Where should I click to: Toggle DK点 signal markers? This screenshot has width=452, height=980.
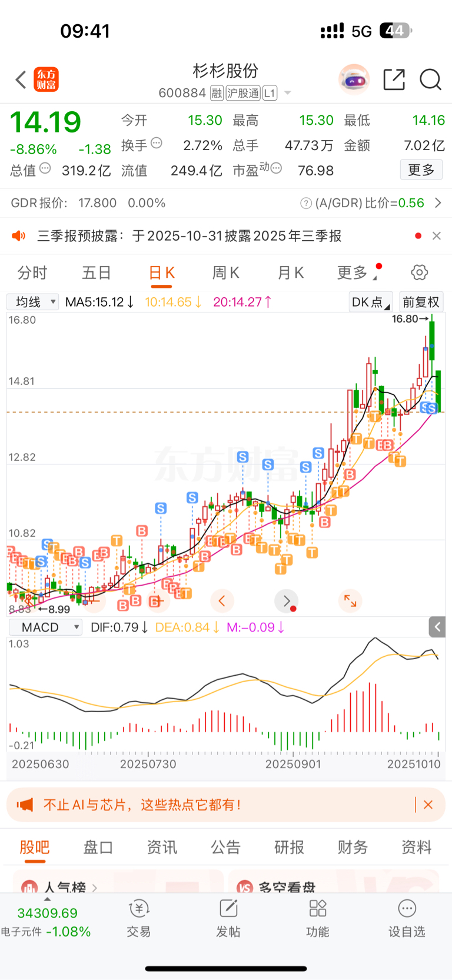(370, 302)
